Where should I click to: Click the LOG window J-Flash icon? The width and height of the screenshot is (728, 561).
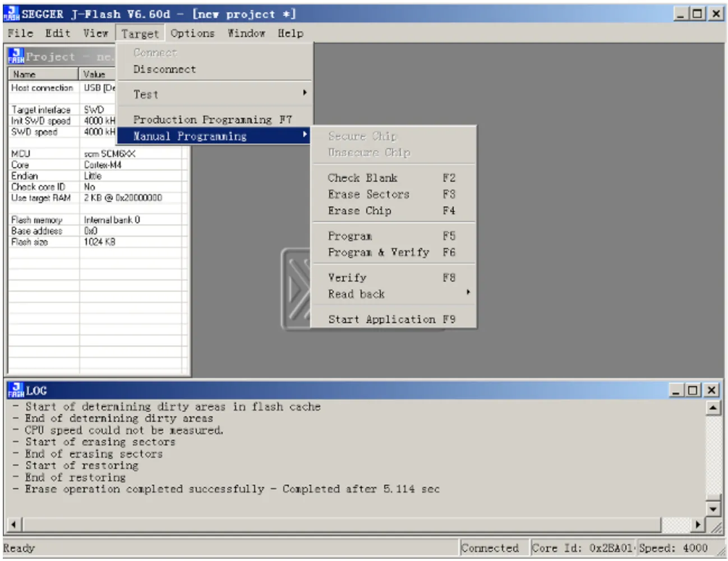coord(16,390)
